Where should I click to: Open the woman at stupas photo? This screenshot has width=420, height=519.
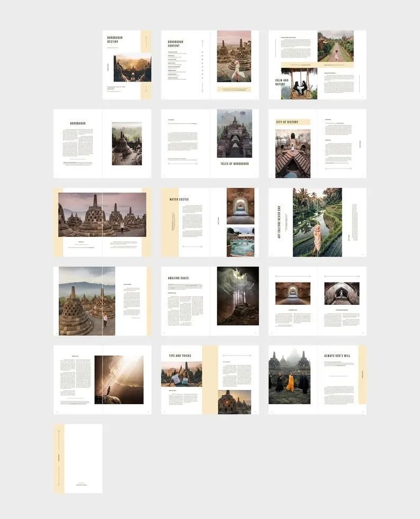click(234, 56)
